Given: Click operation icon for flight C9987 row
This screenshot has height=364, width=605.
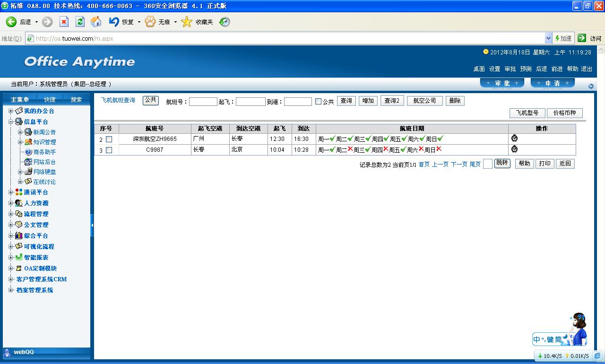Looking at the screenshot, I should tap(514, 149).
